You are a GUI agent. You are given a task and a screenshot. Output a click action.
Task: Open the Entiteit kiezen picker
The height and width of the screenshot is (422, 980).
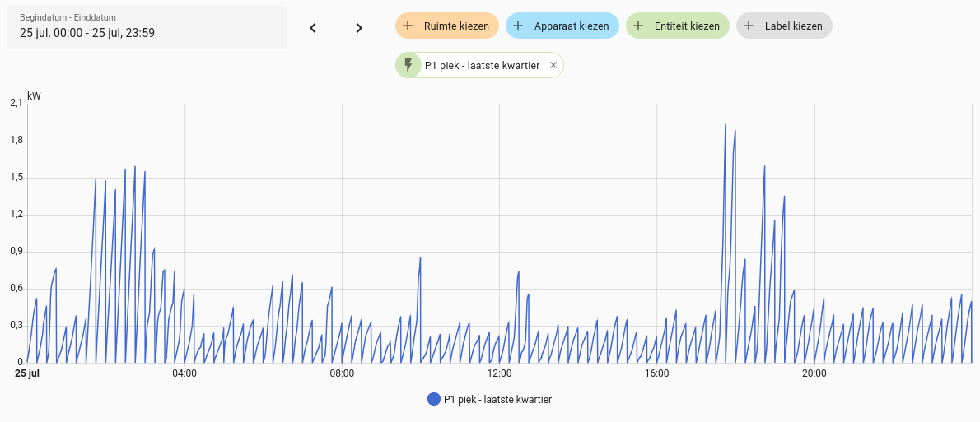coord(687,26)
